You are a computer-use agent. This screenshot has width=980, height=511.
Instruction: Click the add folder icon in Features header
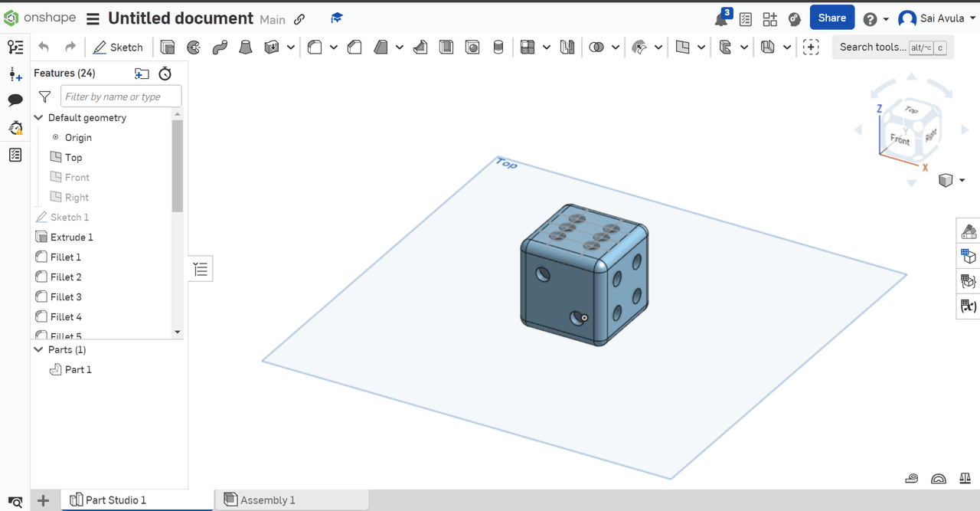[x=142, y=74]
